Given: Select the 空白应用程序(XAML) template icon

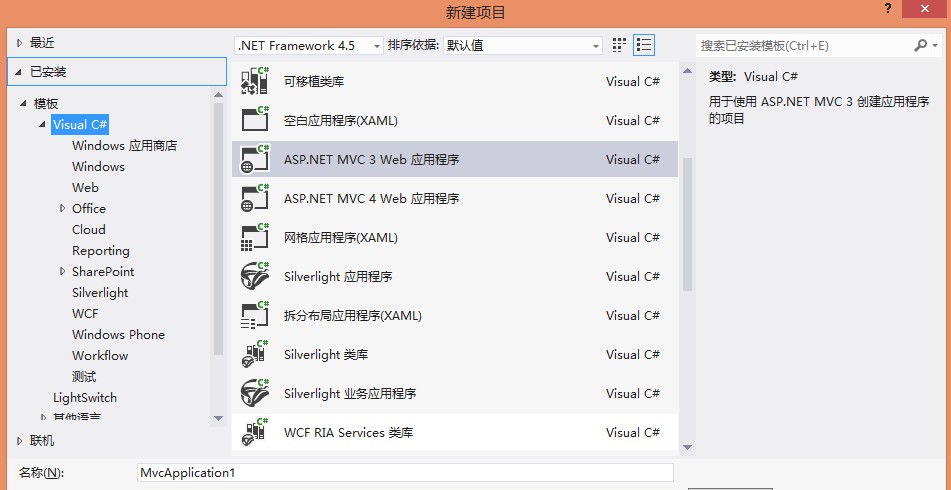Looking at the screenshot, I should click(x=255, y=119).
